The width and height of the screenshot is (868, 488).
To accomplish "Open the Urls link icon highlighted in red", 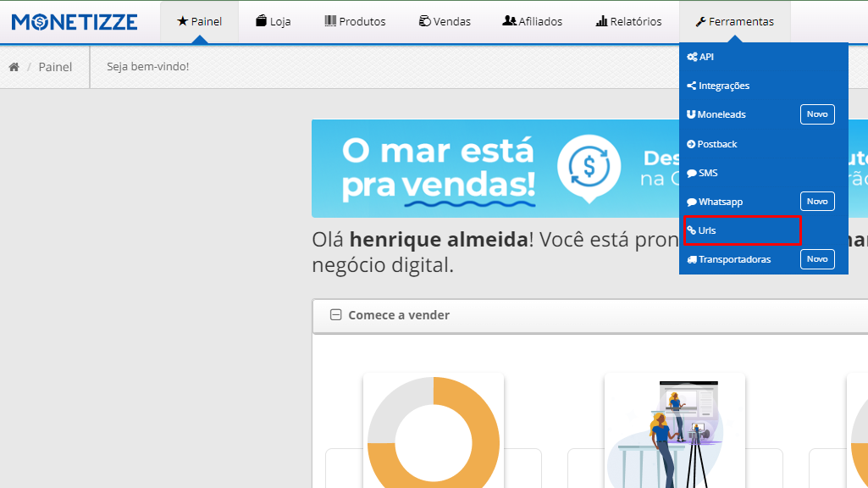I will click(693, 230).
